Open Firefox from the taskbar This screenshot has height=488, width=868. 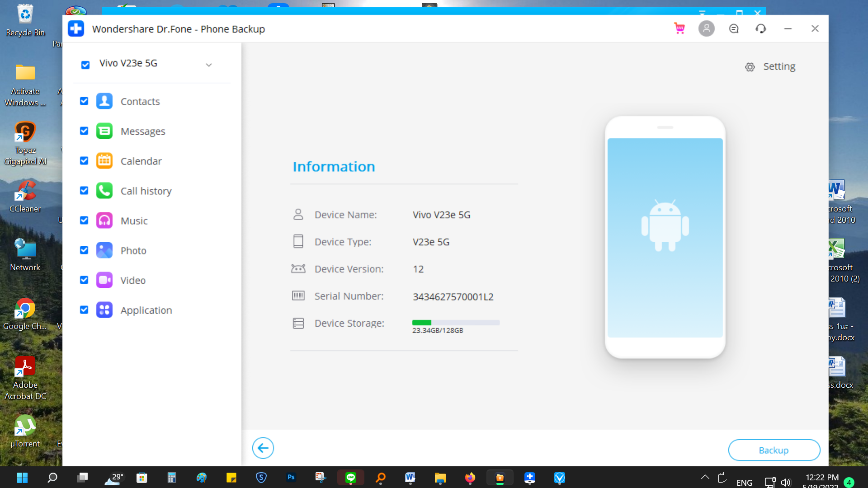[x=470, y=477]
